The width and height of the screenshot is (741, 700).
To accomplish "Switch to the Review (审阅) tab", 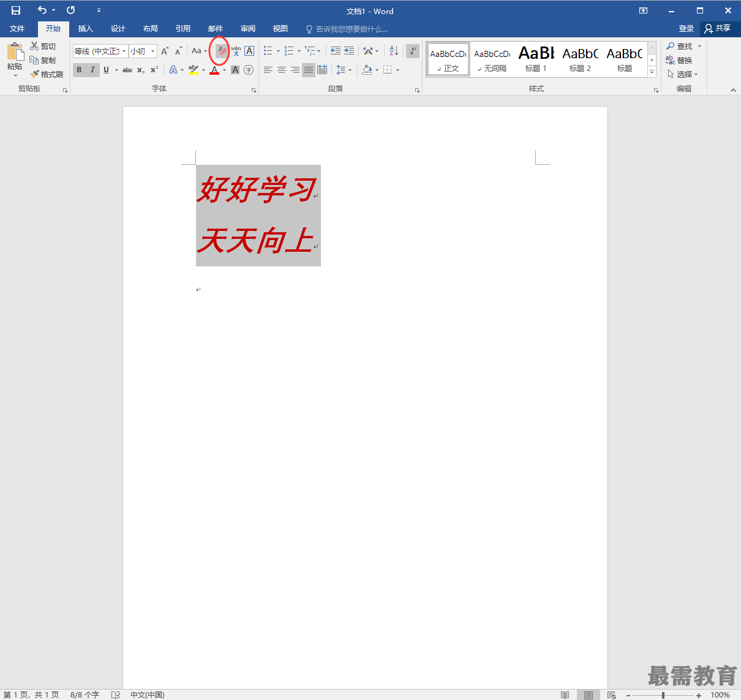I will tap(248, 29).
